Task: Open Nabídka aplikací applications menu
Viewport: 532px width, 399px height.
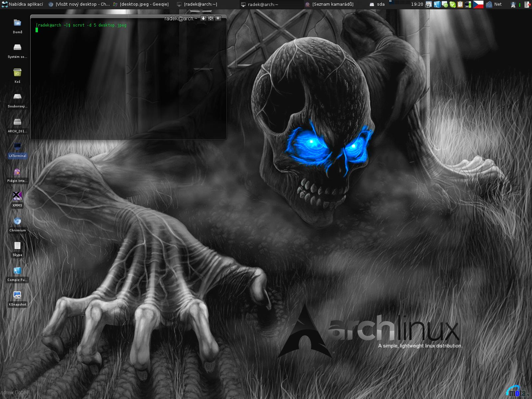Action: coord(22,4)
